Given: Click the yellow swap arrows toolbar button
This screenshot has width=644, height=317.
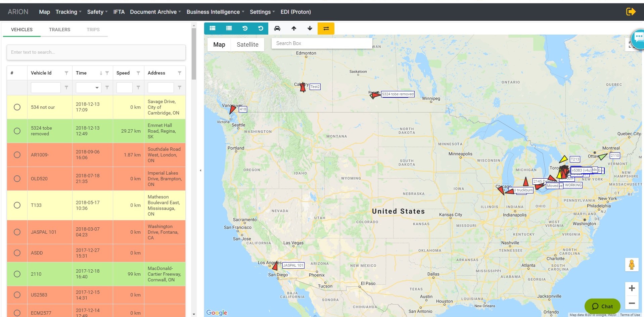Looking at the screenshot, I should (x=326, y=29).
